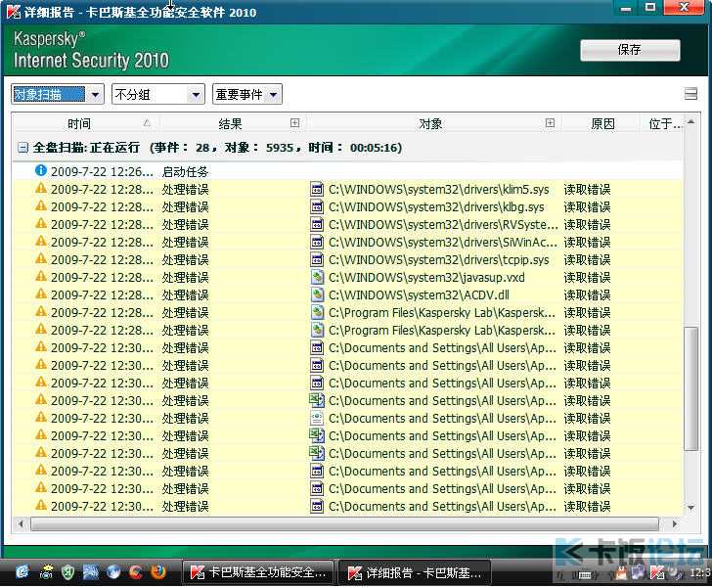Open the QQ penguin tray icon
Viewport: 712px width, 588px height.
[621, 573]
